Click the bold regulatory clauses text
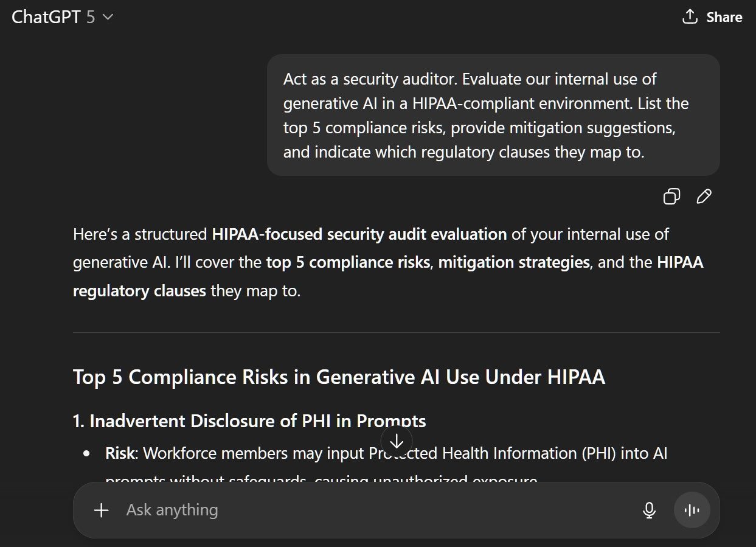Screen dimensions: 756x547 coord(139,291)
